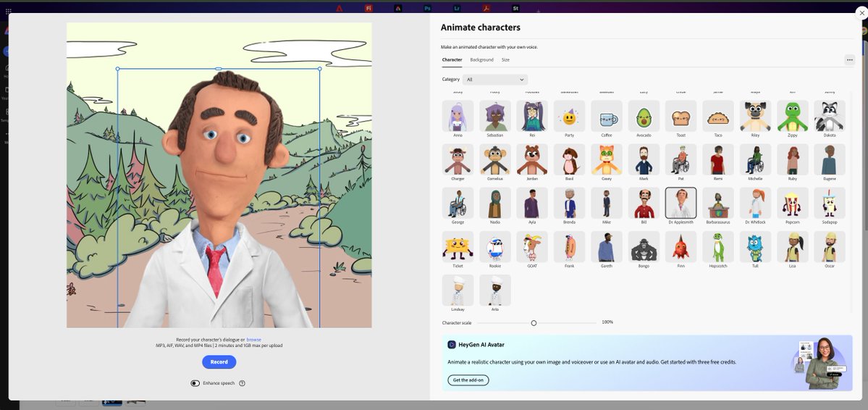Select the Casey cat character
Screen dimensions: 868x410
click(607, 159)
